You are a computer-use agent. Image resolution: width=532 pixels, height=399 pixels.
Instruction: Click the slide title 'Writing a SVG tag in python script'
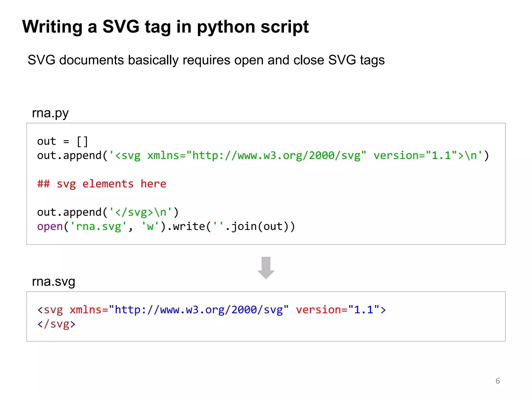pos(165,27)
